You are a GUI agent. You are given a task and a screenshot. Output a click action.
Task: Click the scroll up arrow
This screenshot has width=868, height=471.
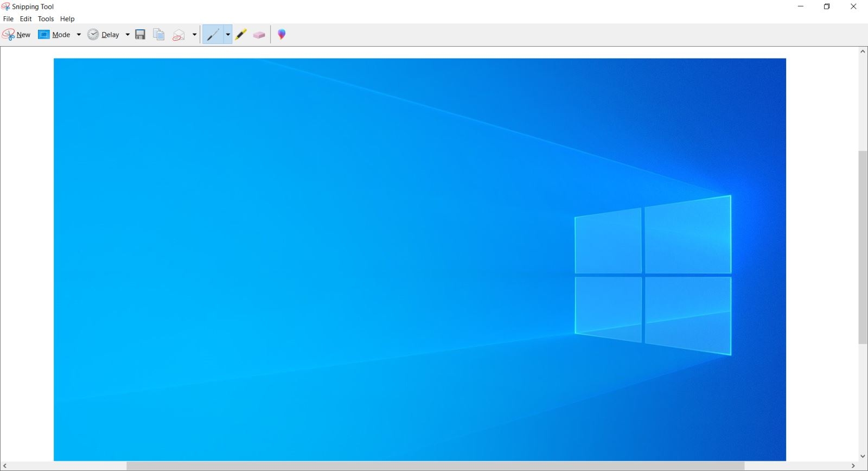pyautogui.click(x=863, y=52)
